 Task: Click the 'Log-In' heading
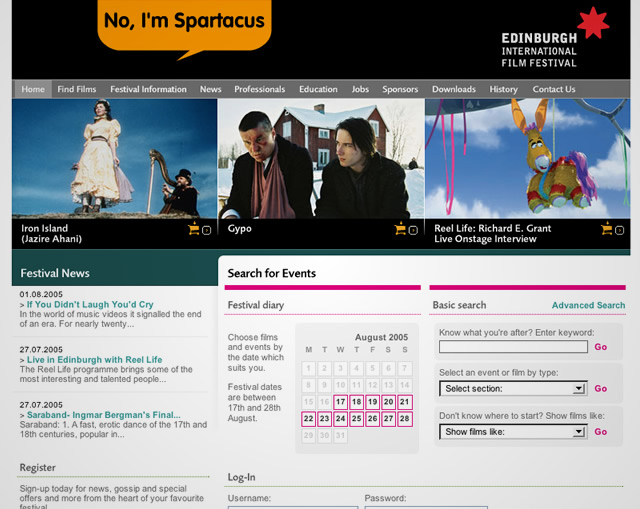[241, 477]
